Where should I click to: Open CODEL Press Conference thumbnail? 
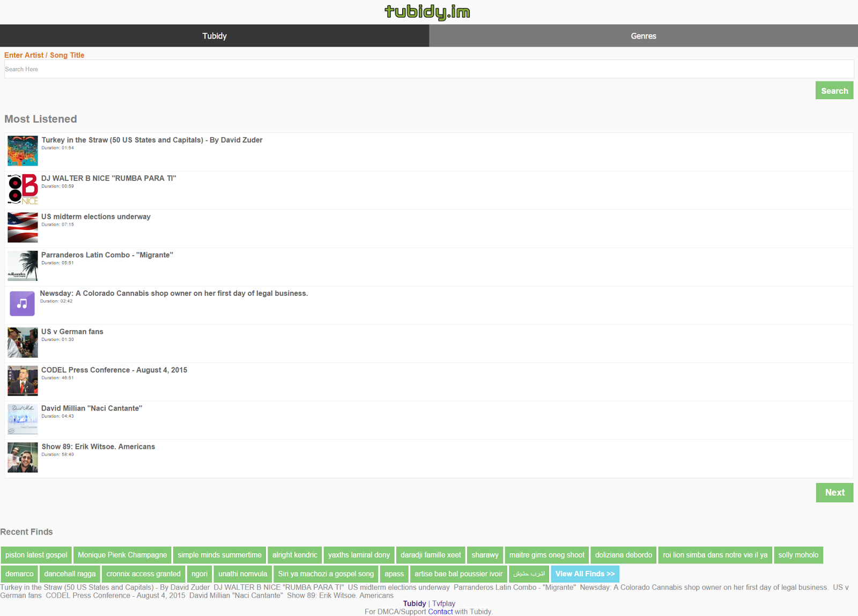(x=23, y=381)
